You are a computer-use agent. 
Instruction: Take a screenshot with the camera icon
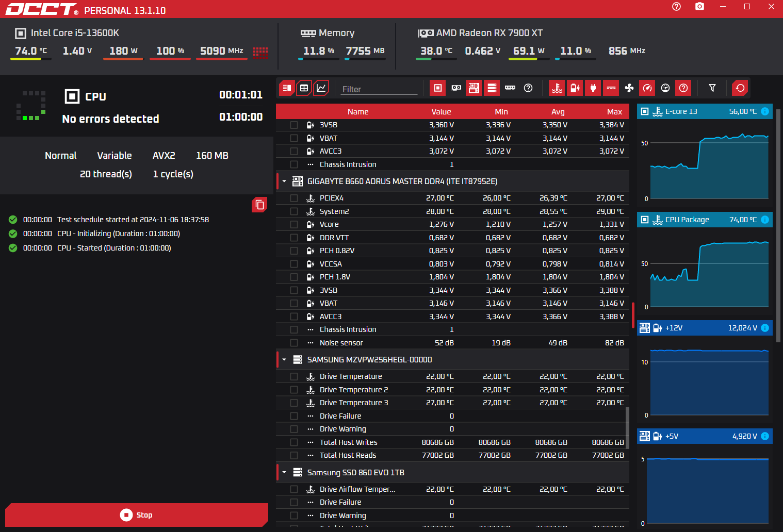click(699, 7)
